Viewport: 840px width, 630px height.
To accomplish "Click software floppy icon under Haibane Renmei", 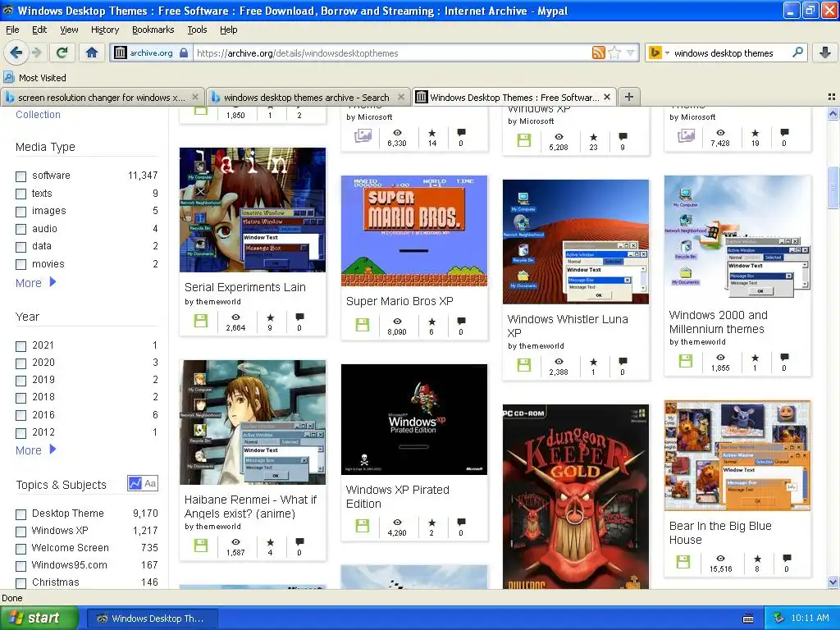I will (x=200, y=546).
